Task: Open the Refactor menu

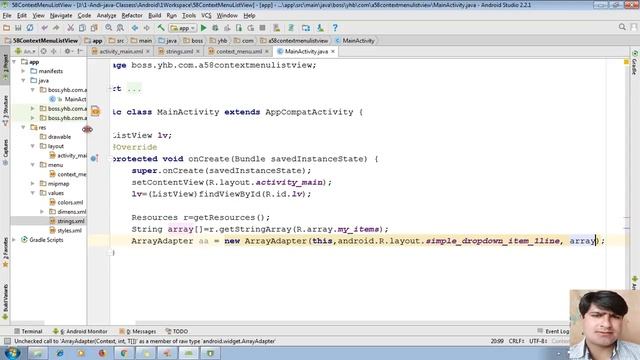Action: pos(132,16)
